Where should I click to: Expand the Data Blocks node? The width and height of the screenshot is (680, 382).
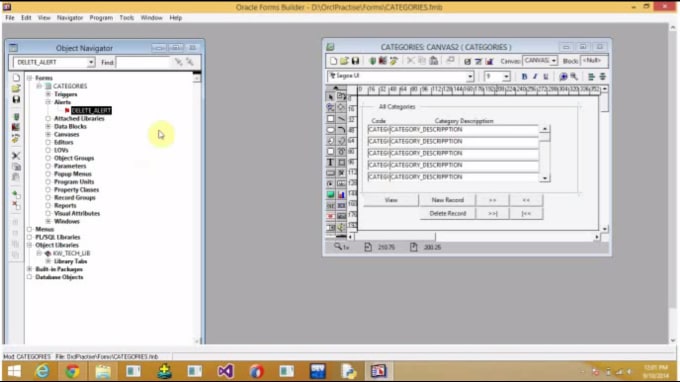(48, 126)
